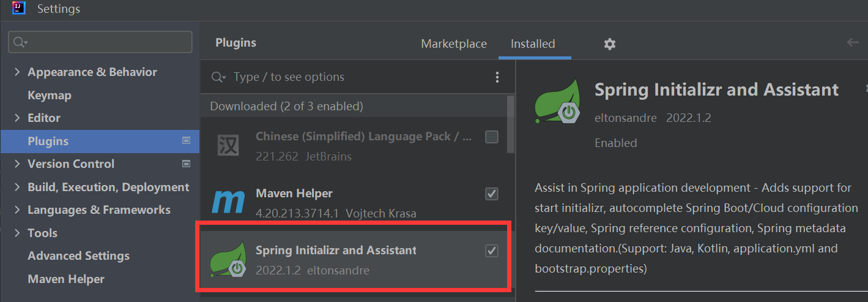Open the plugin list options kebab menu

(x=497, y=77)
